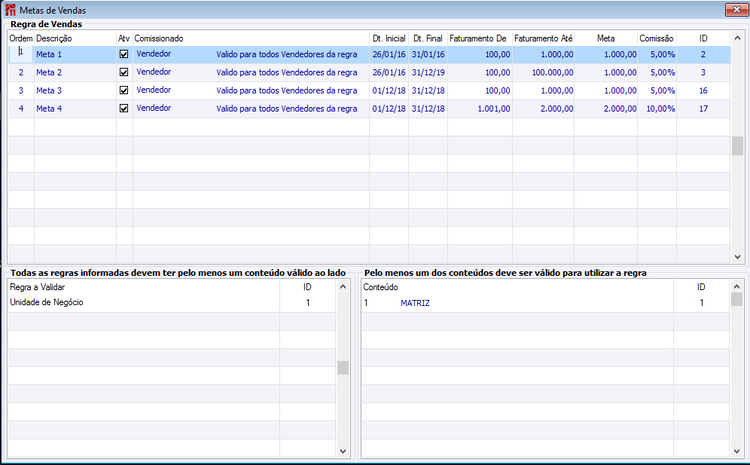The height and width of the screenshot is (465, 750).
Task: Click the Ordem cell of the Meta 1 row
Action: [x=21, y=54]
